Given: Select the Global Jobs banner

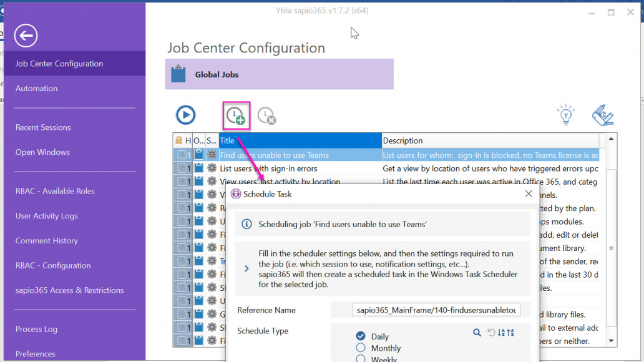Looking at the screenshot, I should 280,74.
